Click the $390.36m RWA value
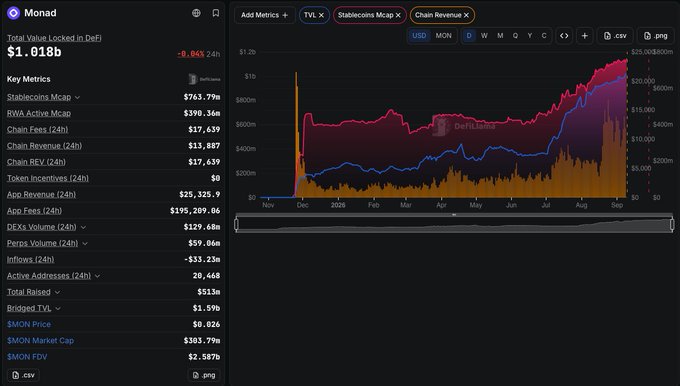The width and height of the screenshot is (680, 386). click(202, 113)
